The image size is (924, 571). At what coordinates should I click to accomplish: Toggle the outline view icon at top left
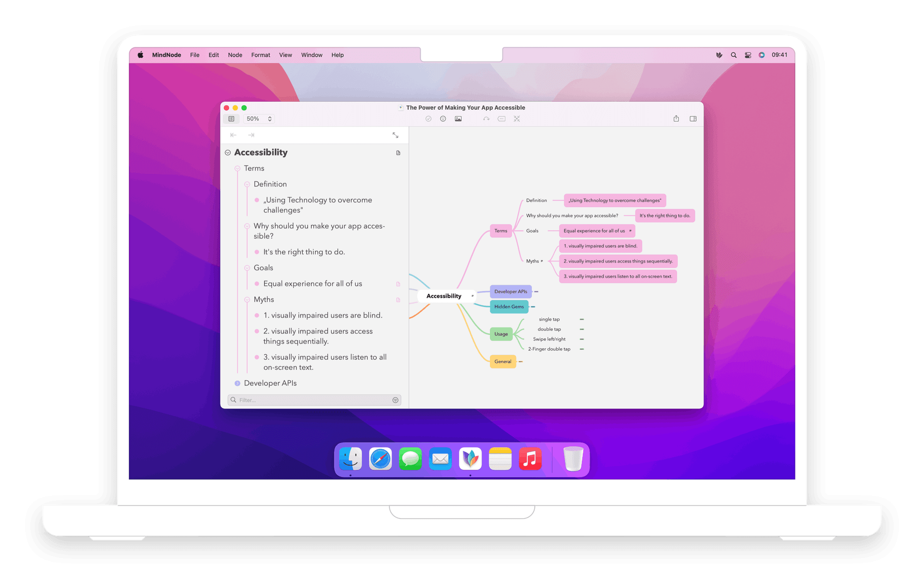(x=231, y=118)
